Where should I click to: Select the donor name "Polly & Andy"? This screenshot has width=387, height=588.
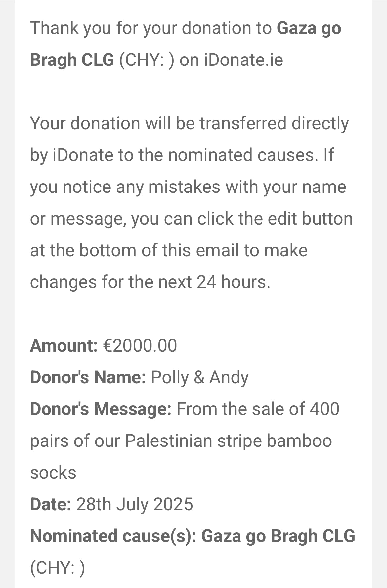(199, 377)
